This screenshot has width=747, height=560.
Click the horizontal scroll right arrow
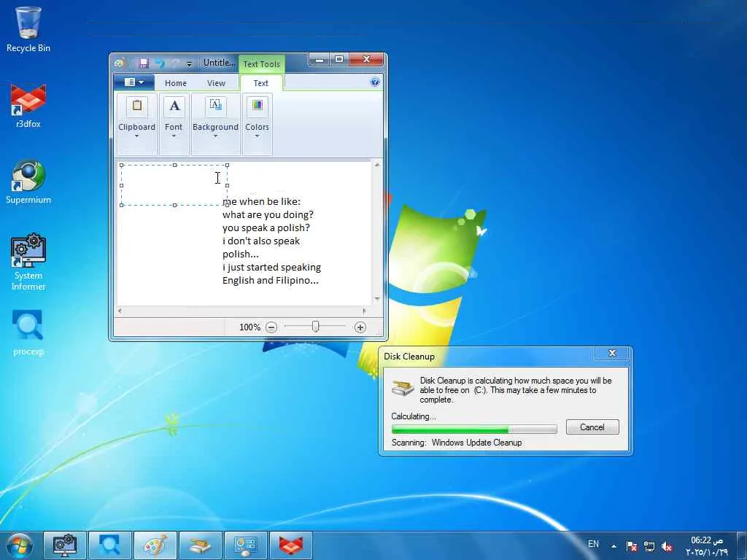(365, 311)
